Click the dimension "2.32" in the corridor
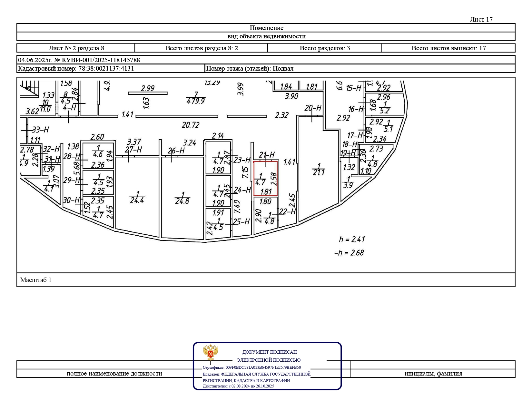Screen dimensions: 532x411 [281, 115]
